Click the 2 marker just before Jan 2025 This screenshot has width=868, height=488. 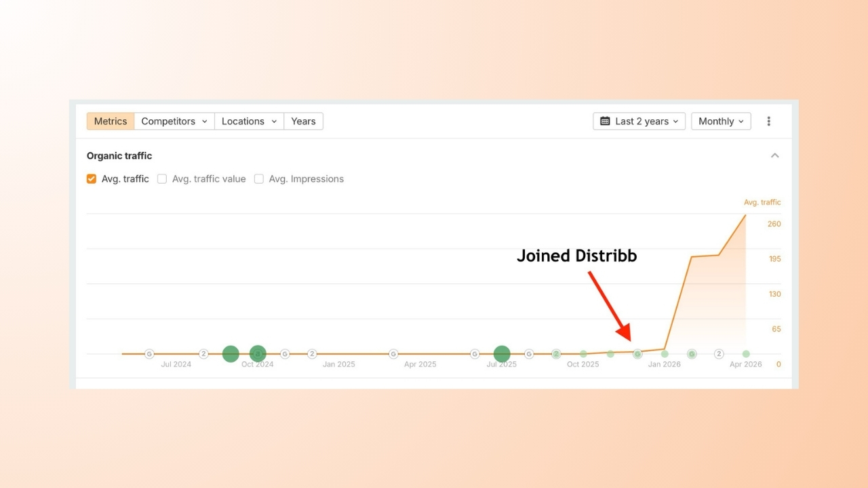312,354
